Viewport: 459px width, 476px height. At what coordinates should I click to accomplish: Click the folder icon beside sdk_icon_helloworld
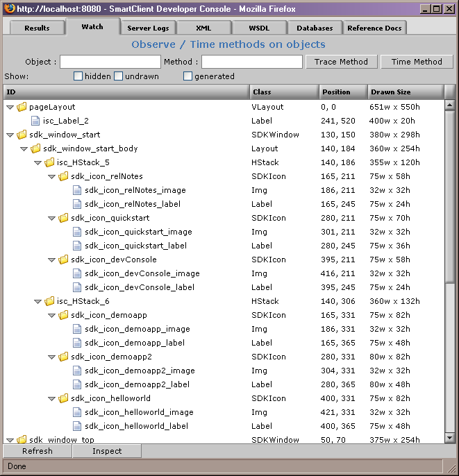point(63,398)
